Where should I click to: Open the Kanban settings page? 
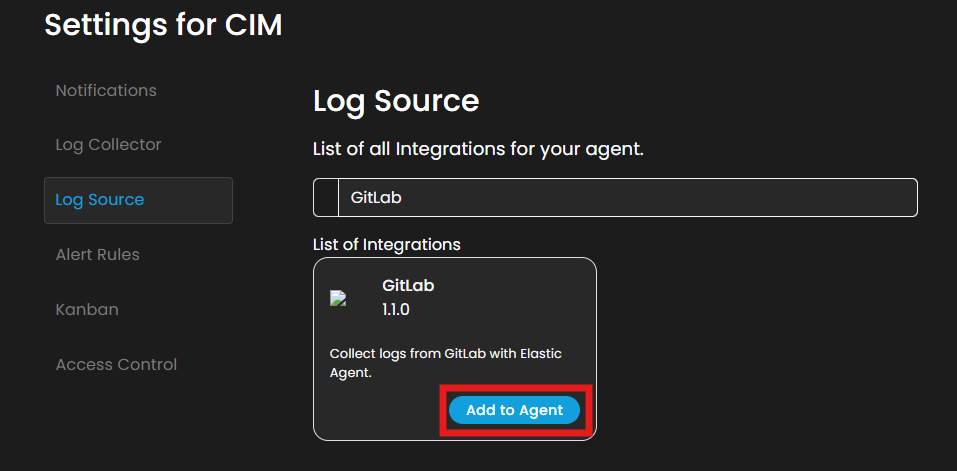(x=87, y=310)
